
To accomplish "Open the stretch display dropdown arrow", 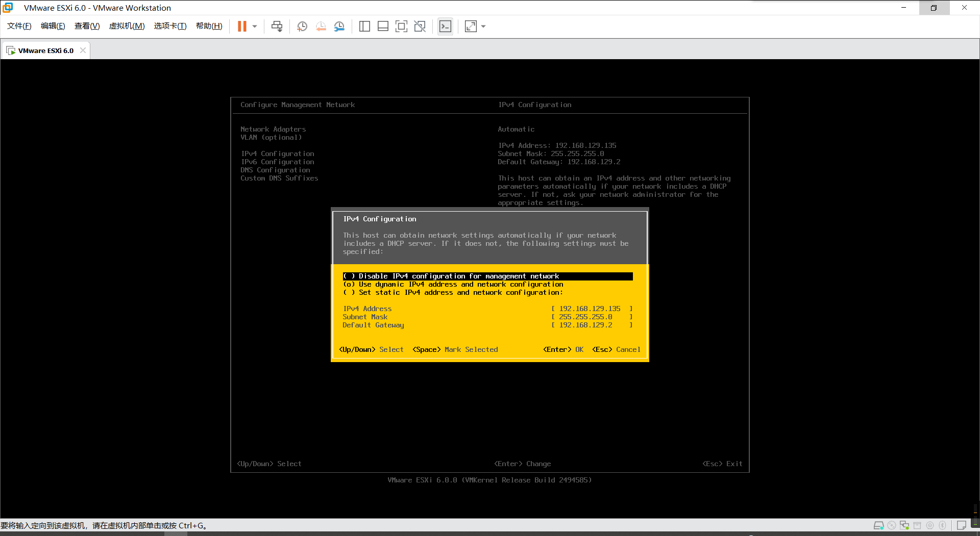I will click(483, 26).
